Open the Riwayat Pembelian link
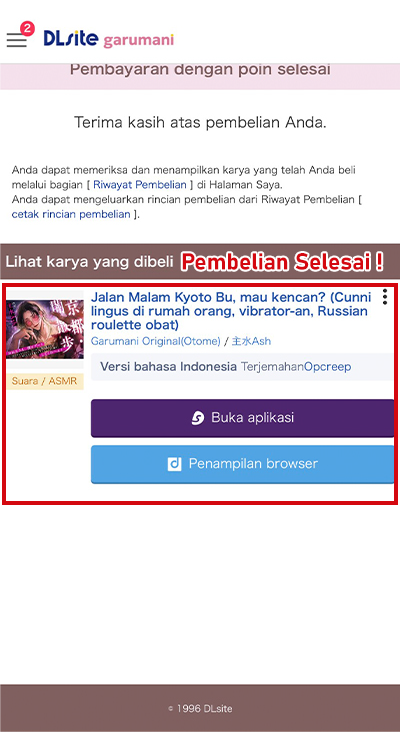401x732 pixels. click(140, 184)
